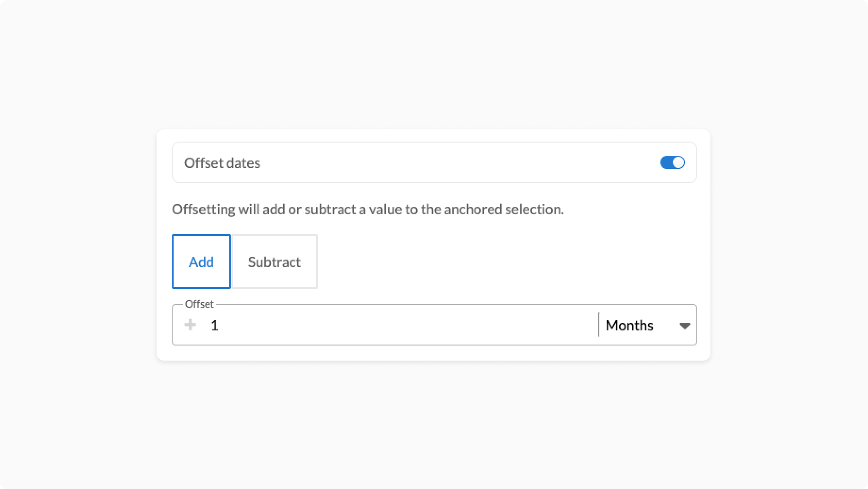This screenshot has height=489, width=868.
Task: Click the Offset value input showing 1
Action: pos(215,325)
